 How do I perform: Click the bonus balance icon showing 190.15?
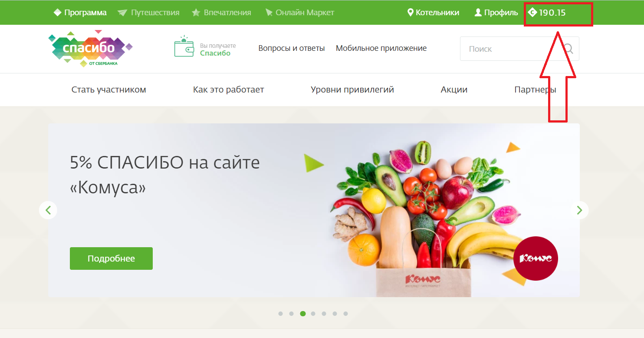(x=532, y=12)
